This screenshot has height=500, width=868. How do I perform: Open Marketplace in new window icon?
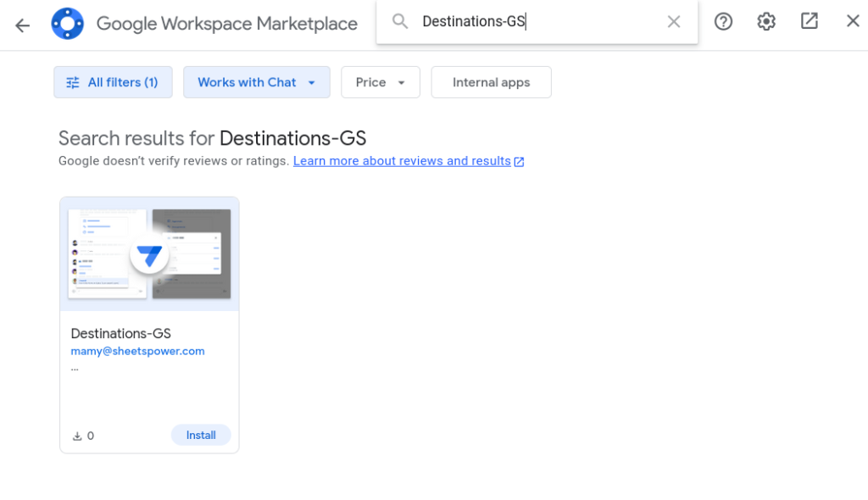coord(810,21)
